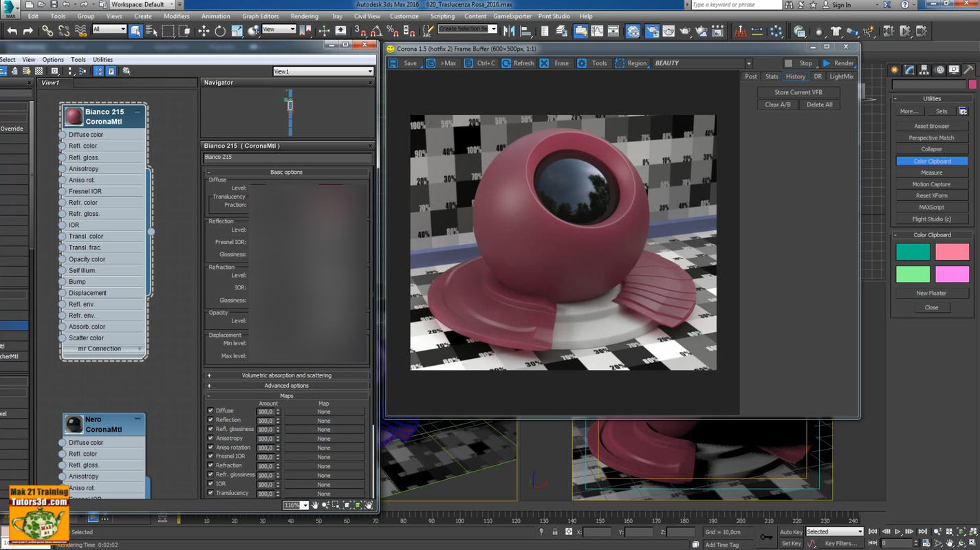The image size is (980, 550).
Task: Switch to LightMix tab in Frame Buffer
Action: [x=841, y=76]
